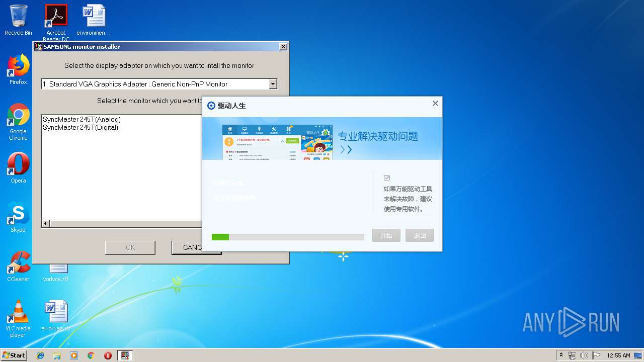Open the network status tray icon

(x=572, y=355)
